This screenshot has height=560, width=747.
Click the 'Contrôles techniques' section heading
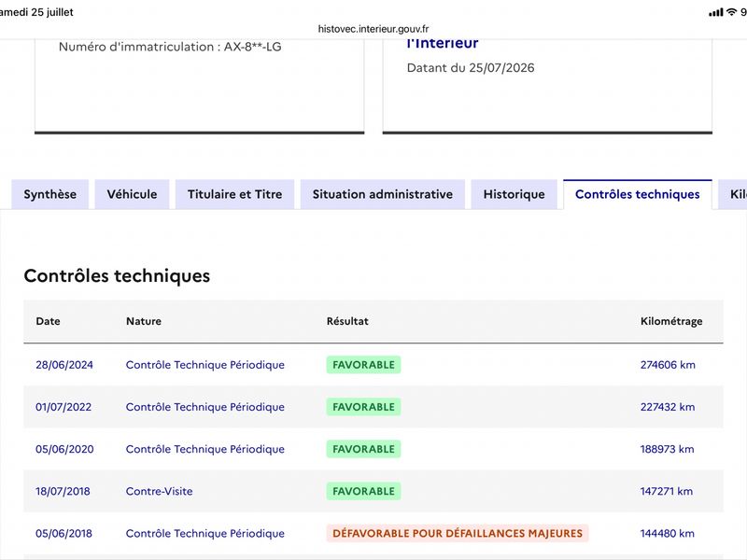pos(117,275)
